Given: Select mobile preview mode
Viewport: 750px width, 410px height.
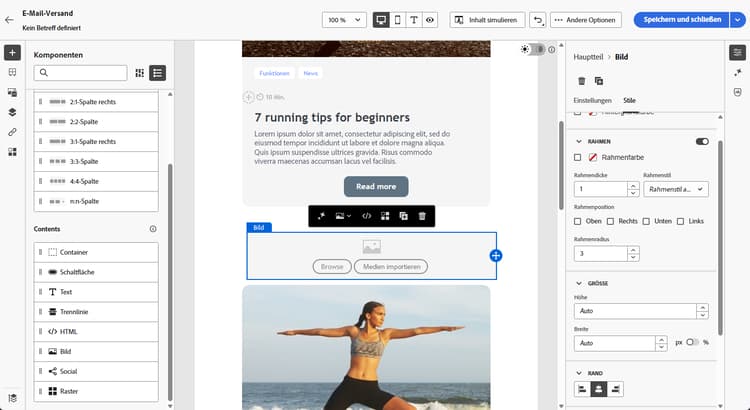Looking at the screenshot, I should pyautogui.click(x=397, y=20).
